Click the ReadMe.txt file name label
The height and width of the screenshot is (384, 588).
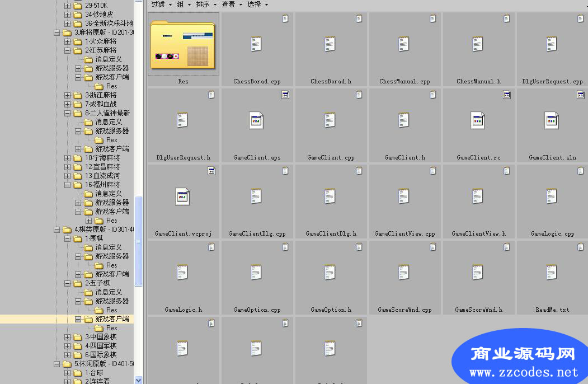[x=552, y=310]
